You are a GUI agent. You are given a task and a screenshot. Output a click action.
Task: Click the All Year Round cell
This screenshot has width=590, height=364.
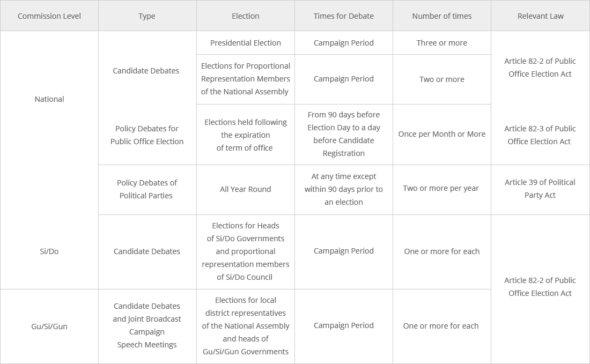[x=246, y=189]
